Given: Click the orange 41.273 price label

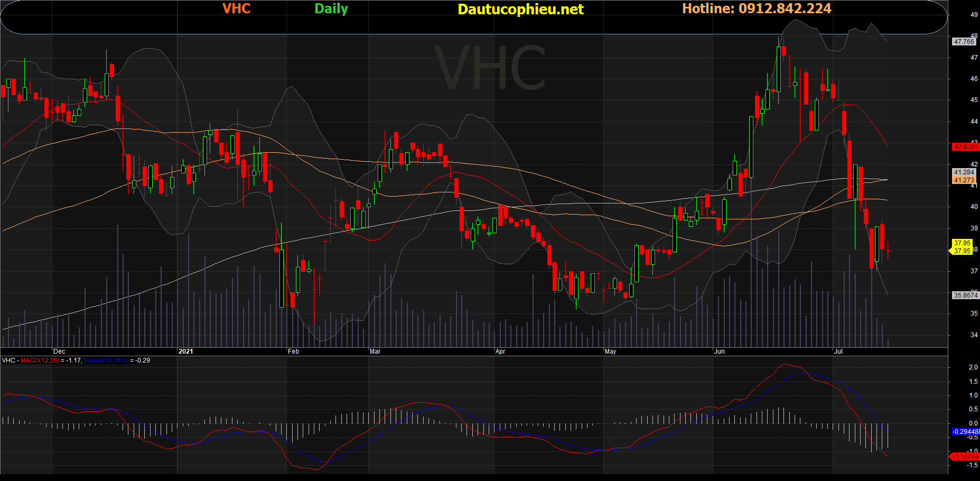Looking at the screenshot, I should [x=964, y=180].
